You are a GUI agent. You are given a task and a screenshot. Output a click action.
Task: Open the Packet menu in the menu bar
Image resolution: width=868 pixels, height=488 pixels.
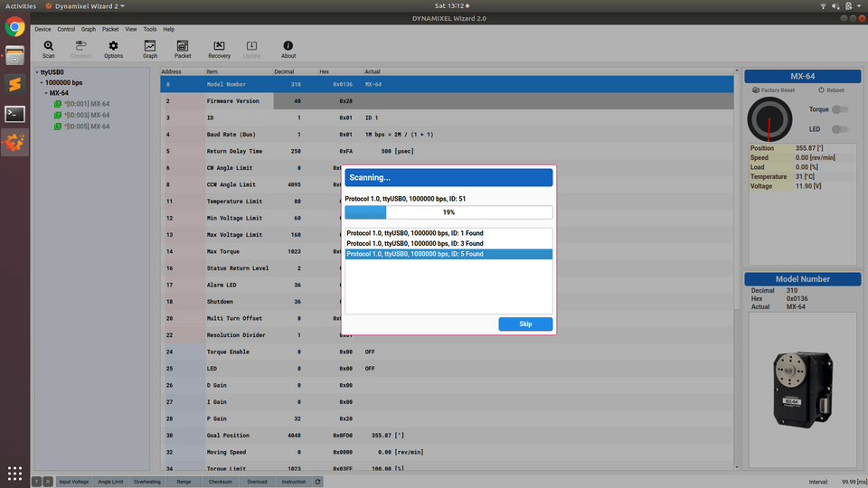click(x=110, y=29)
